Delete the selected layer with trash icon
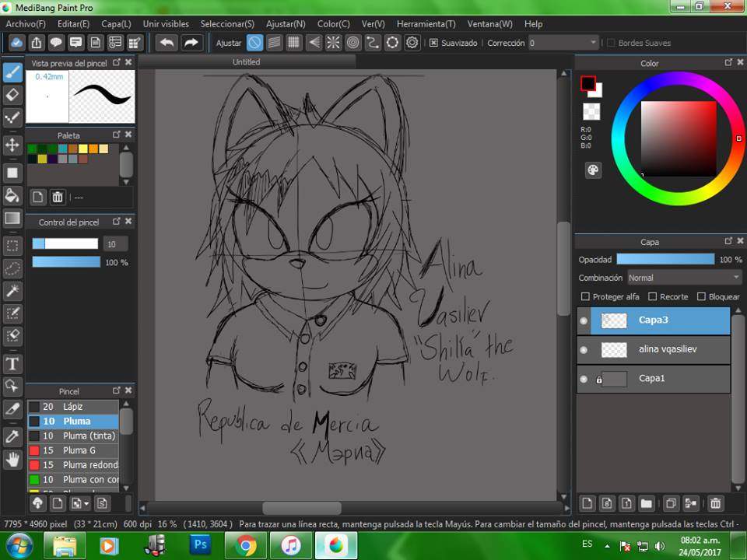Viewport: 747px width, 560px height. (715, 503)
